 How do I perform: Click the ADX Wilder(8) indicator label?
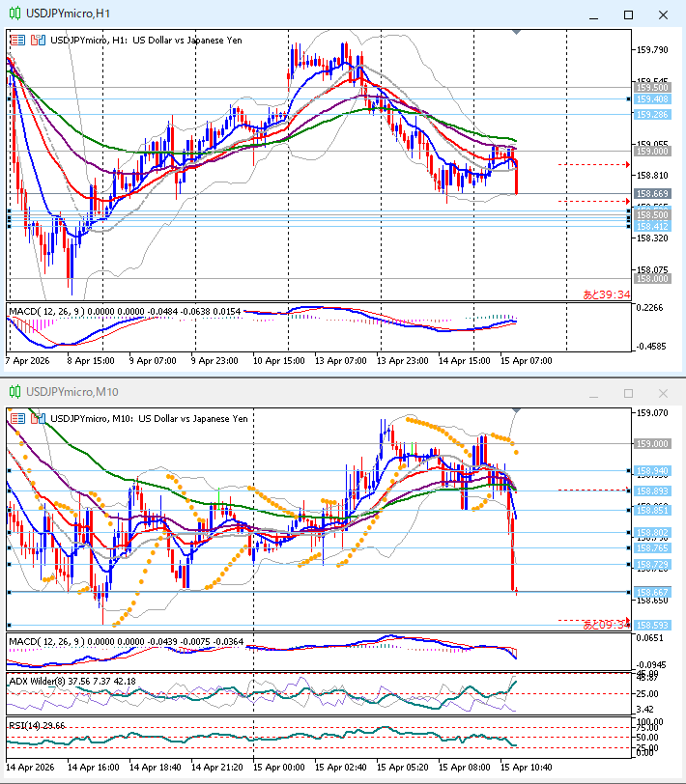coord(38,681)
